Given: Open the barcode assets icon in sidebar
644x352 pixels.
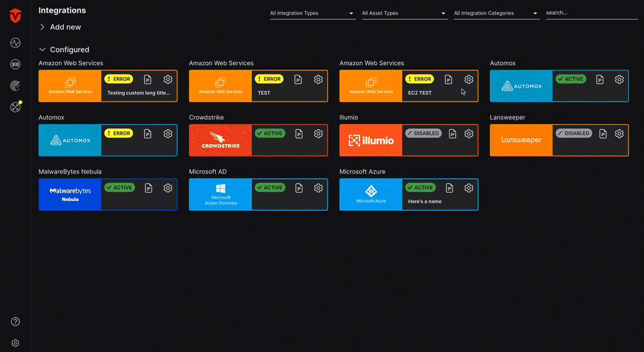Looking at the screenshot, I should [x=15, y=64].
